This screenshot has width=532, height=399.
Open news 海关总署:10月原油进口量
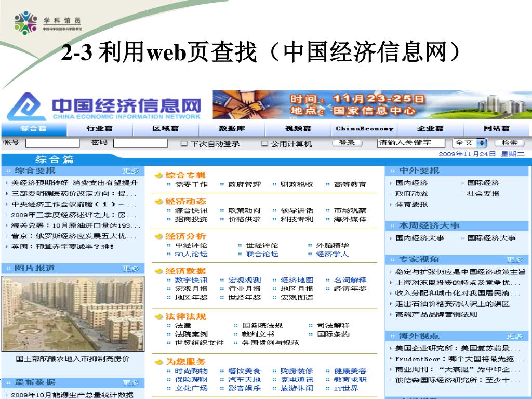(x=76, y=225)
